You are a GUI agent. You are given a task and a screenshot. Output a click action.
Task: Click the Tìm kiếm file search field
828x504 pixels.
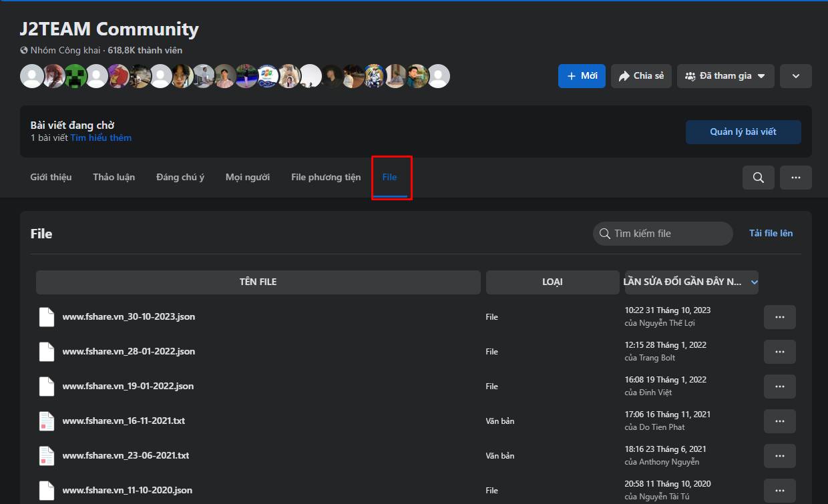[663, 234]
